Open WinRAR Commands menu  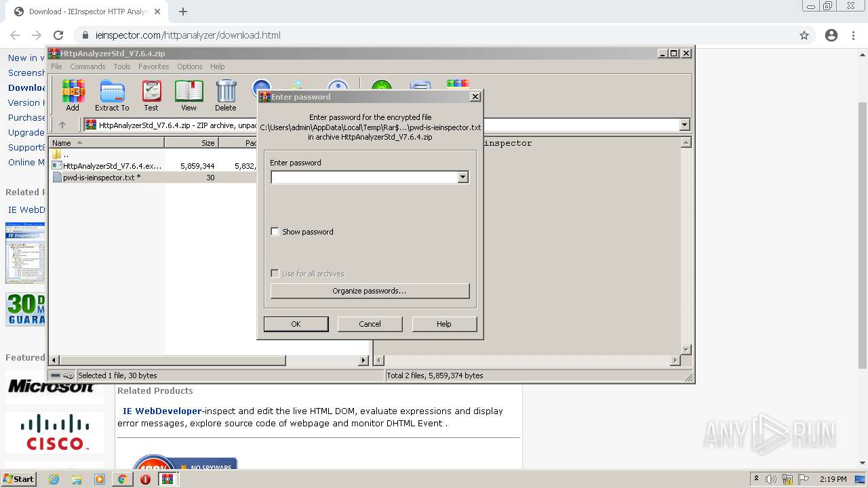click(x=87, y=66)
